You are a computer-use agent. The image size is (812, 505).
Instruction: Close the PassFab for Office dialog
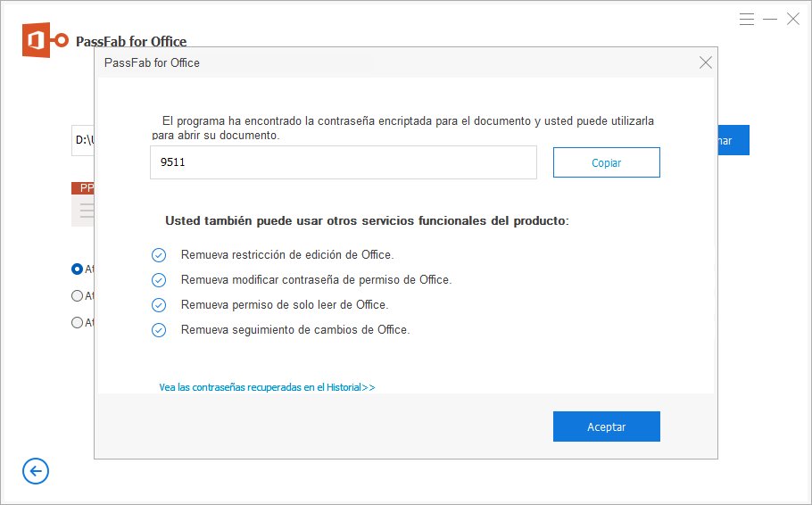coord(705,62)
